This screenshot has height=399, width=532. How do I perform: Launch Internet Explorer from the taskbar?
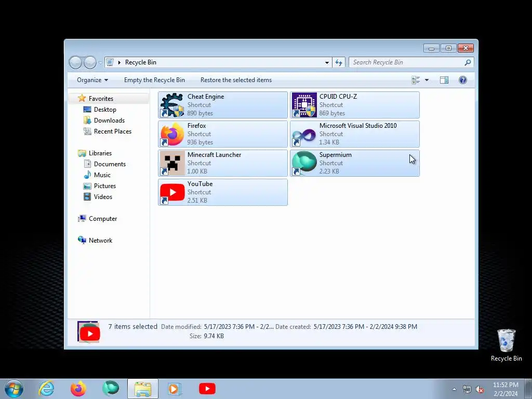coord(46,389)
